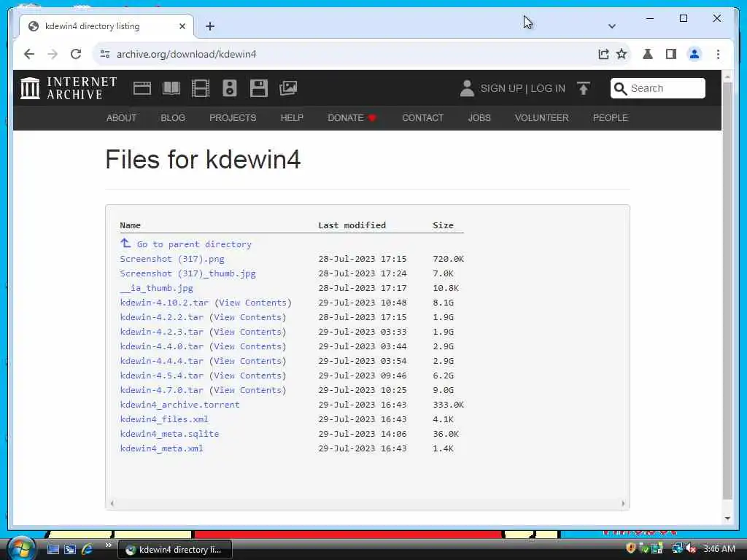
Task: View site information icon in address bar
Action: 105,54
